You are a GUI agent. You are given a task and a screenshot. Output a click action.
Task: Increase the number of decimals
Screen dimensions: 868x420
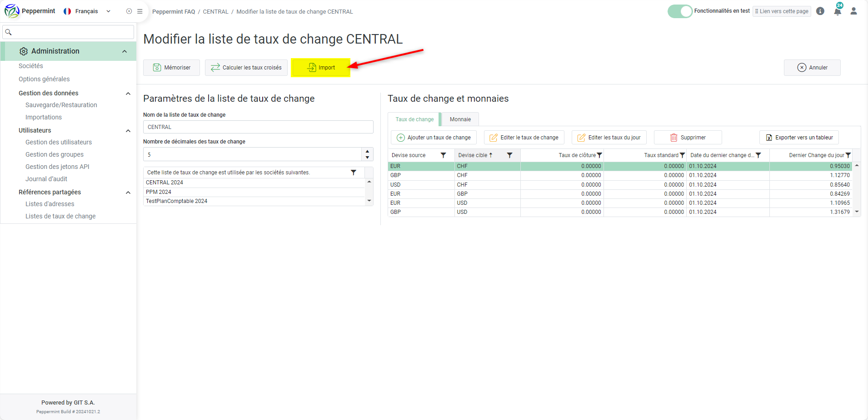(x=367, y=151)
